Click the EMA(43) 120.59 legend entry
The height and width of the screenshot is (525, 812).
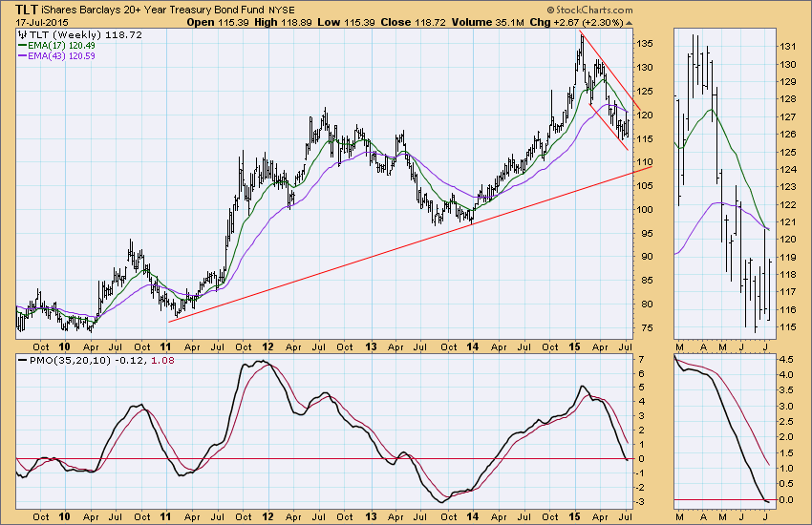pos(57,56)
